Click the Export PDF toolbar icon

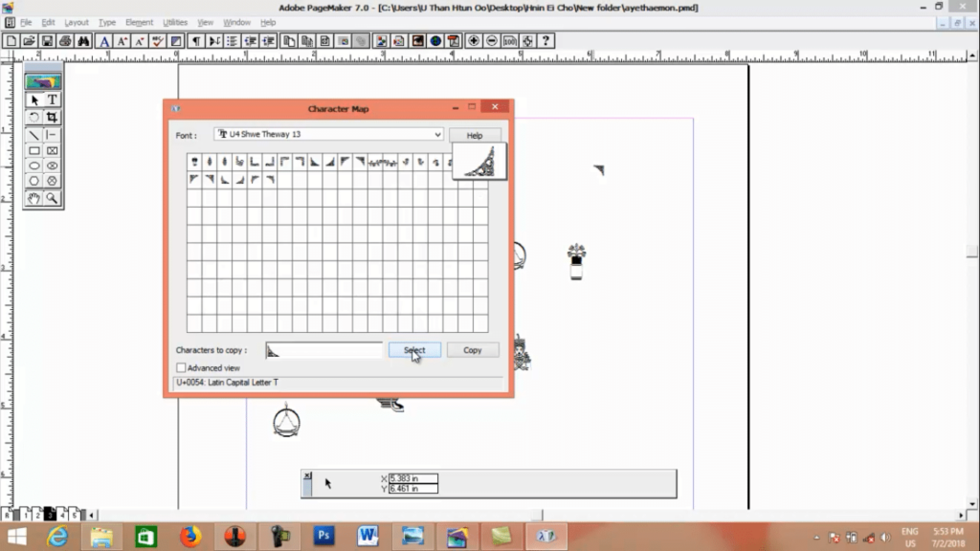click(454, 41)
